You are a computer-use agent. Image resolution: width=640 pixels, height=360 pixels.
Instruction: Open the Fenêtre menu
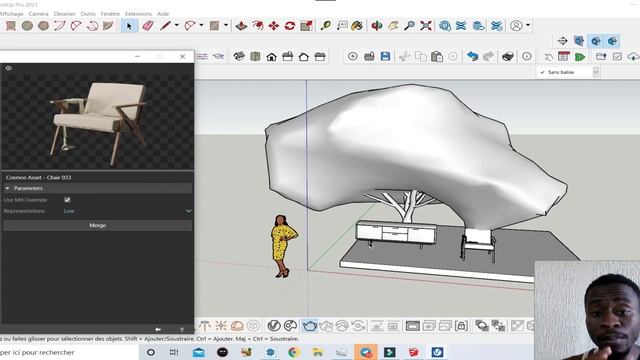pyautogui.click(x=110, y=14)
